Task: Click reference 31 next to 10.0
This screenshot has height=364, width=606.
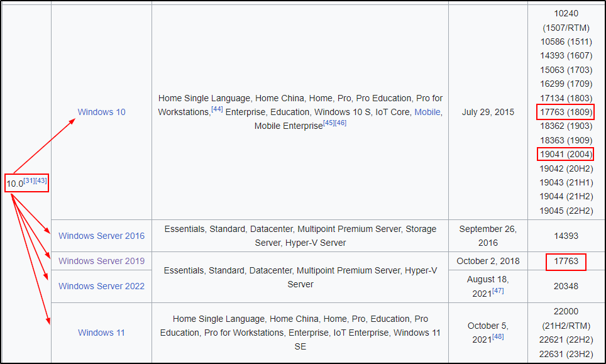Action: click(x=29, y=181)
